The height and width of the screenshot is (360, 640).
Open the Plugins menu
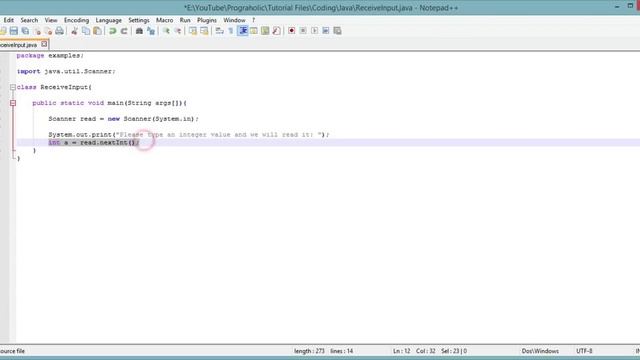tap(207, 20)
